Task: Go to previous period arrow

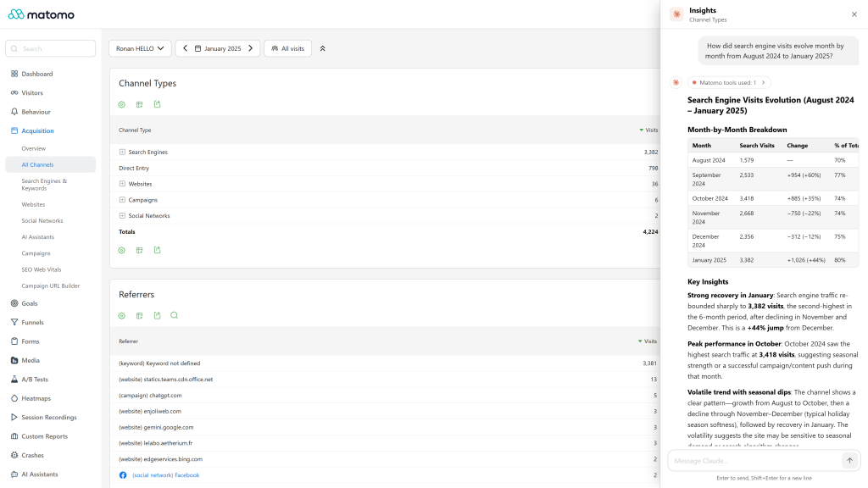Action: click(x=185, y=48)
